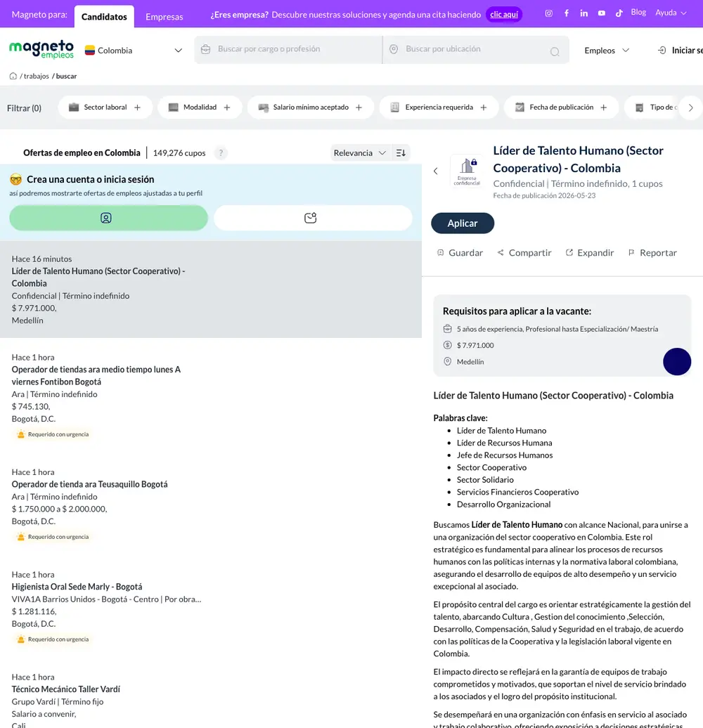Click the sort order icon beside Relevancia
703x728 pixels.
point(401,152)
